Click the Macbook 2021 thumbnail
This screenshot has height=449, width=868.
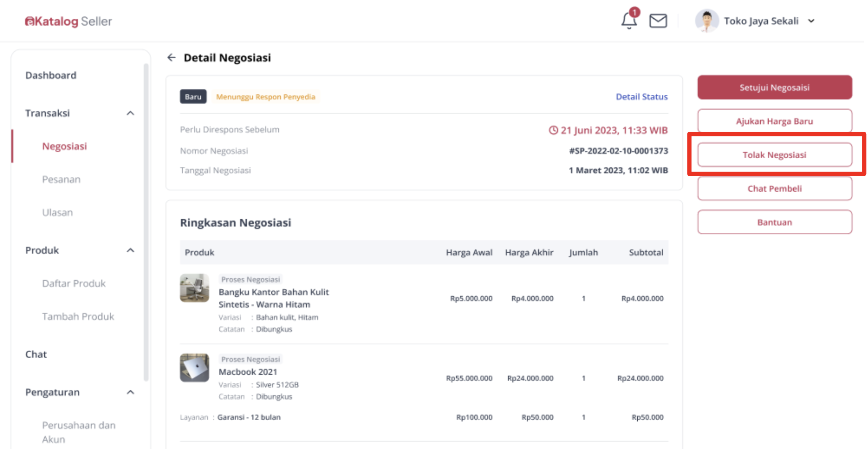point(194,368)
